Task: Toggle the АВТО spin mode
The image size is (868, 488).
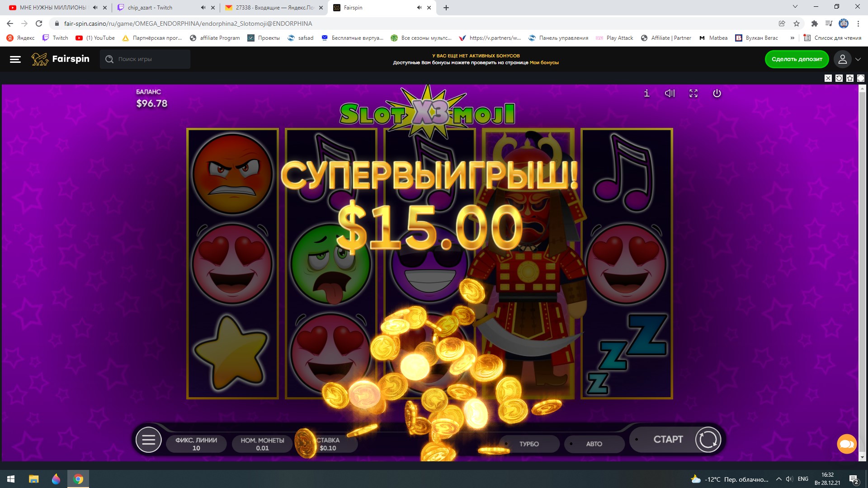Action: [594, 444]
